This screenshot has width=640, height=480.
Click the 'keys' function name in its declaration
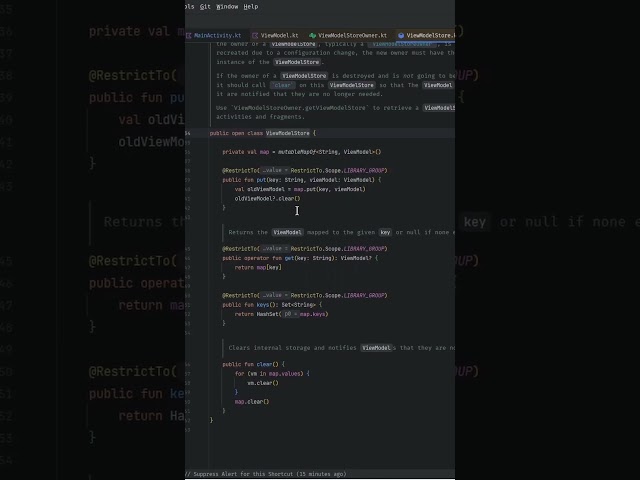pos(262,305)
